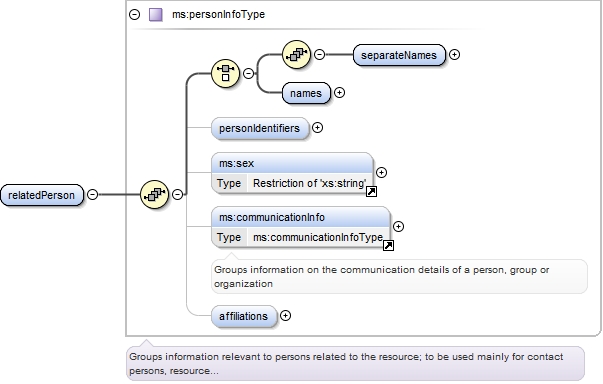
Task: Expand the names element
Action: pyautogui.click(x=339, y=93)
